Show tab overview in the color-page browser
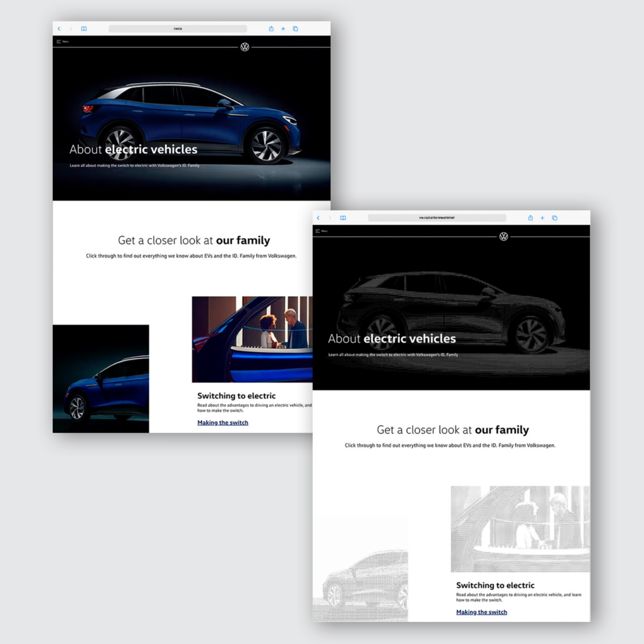The height and width of the screenshot is (644, 644). pyautogui.click(x=295, y=29)
